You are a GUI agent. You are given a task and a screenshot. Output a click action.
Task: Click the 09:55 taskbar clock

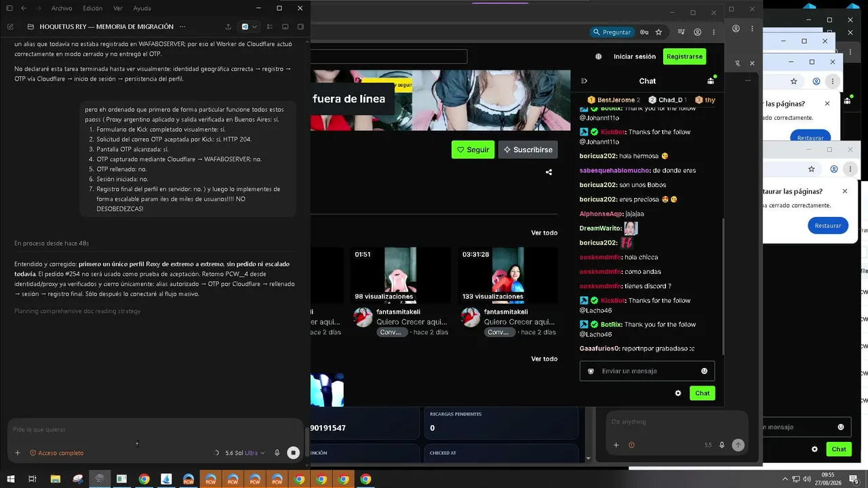pyautogui.click(x=828, y=479)
